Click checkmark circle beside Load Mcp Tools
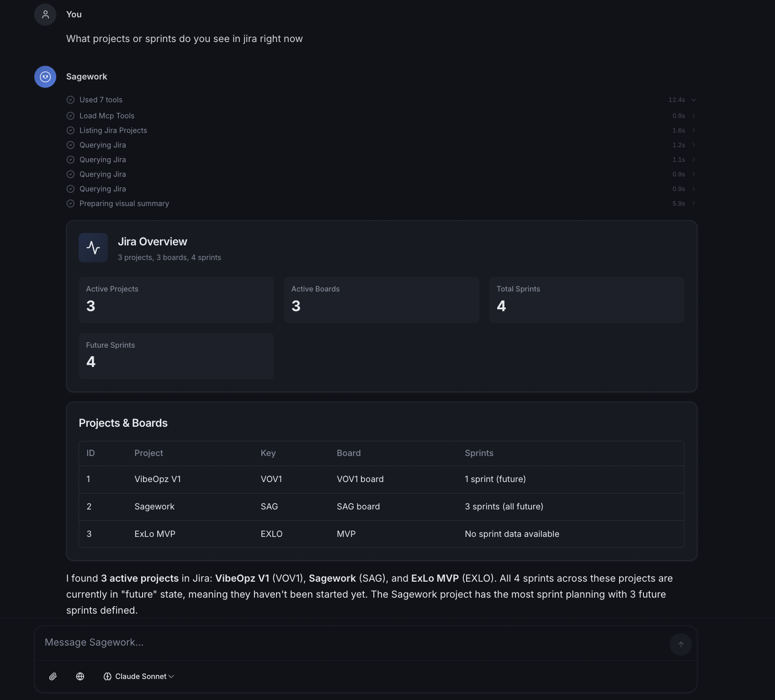Viewport: 775px width, 700px height. click(70, 116)
